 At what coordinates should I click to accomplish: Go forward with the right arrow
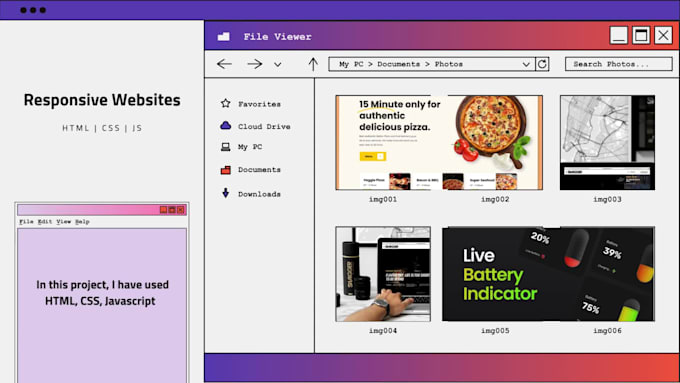point(255,64)
